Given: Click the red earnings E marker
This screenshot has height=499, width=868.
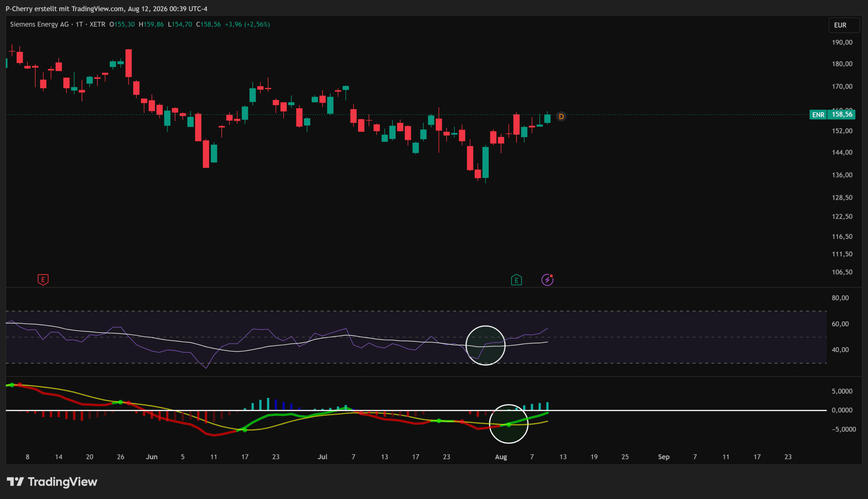Looking at the screenshot, I should pyautogui.click(x=43, y=280).
